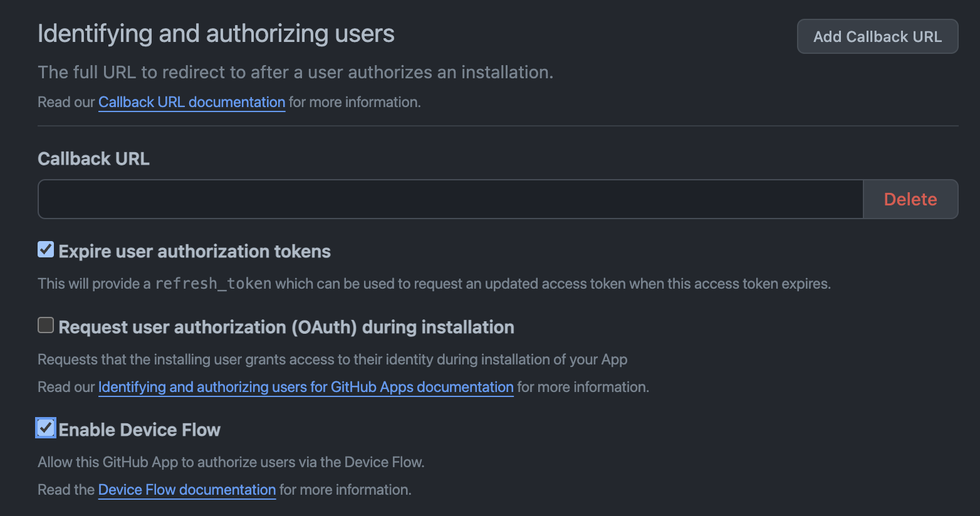Click the 'Callback URL' field label
This screenshot has height=516, width=980.
(93, 159)
